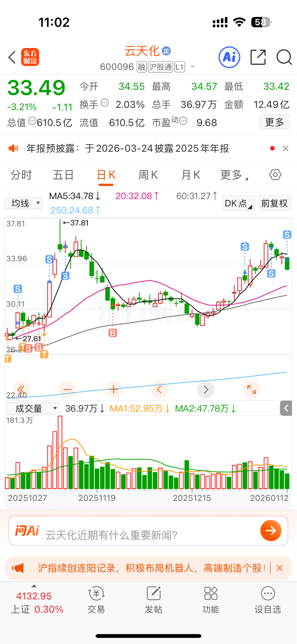
Task: Send the Ai query arrow button
Action: (x=271, y=531)
